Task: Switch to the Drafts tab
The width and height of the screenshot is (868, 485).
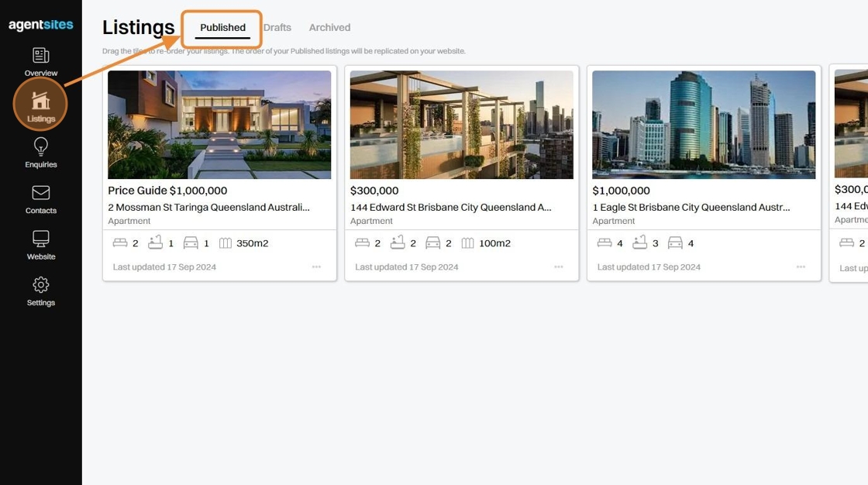Action: (x=277, y=28)
